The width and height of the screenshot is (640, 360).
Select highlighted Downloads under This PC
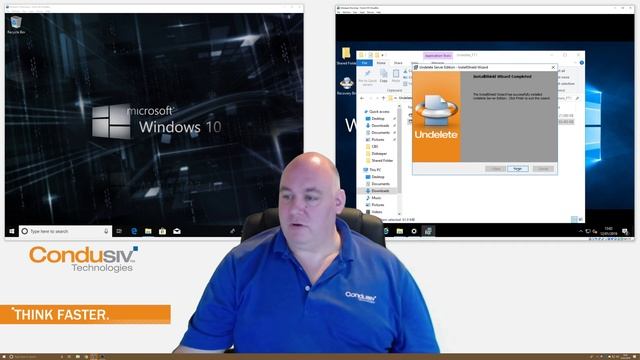click(377, 191)
